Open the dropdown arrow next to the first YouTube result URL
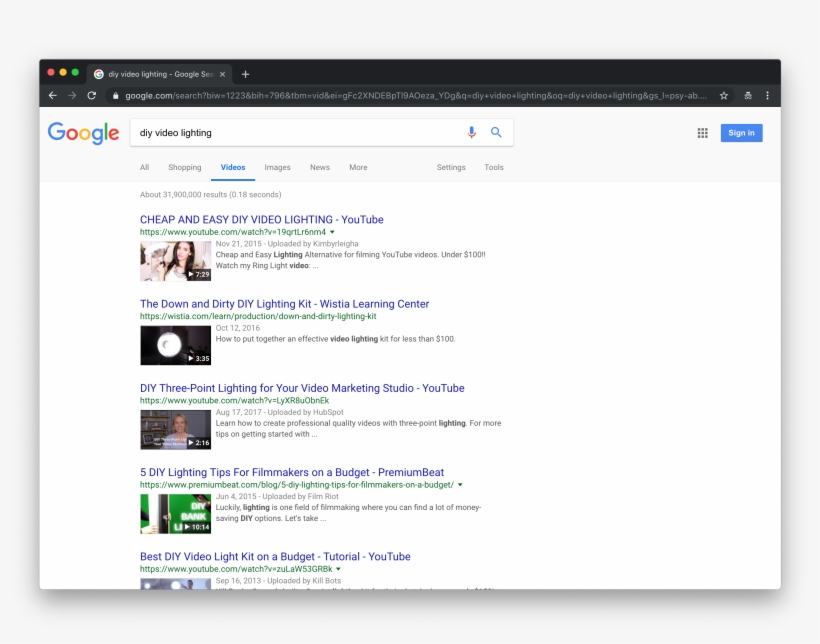Image resolution: width=820 pixels, height=644 pixels. coord(332,230)
